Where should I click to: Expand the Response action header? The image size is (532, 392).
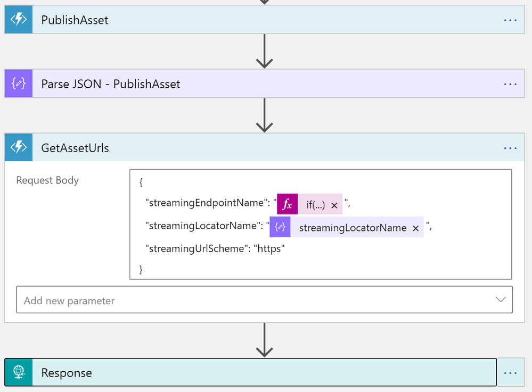click(251, 372)
